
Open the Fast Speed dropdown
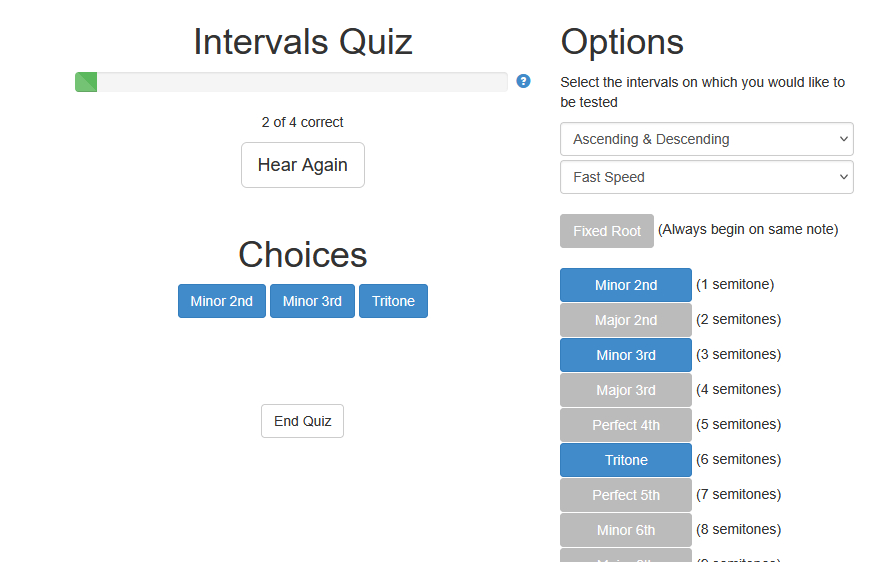tap(706, 177)
